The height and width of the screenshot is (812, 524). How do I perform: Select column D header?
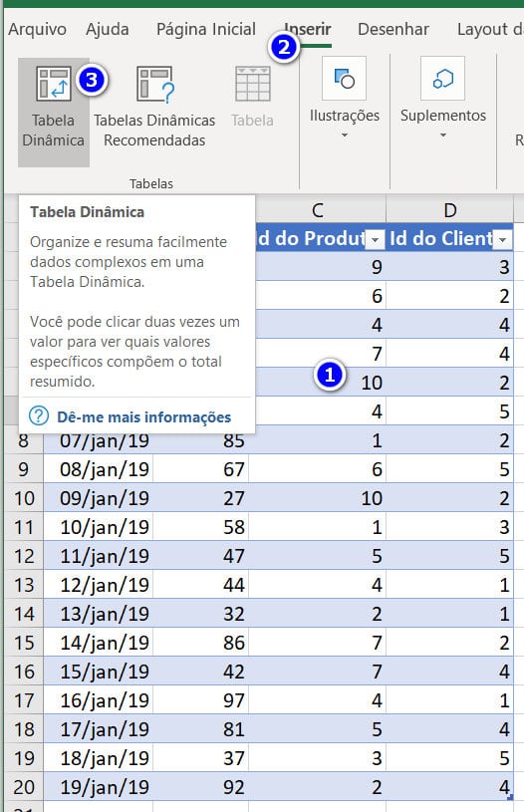pyautogui.click(x=450, y=210)
